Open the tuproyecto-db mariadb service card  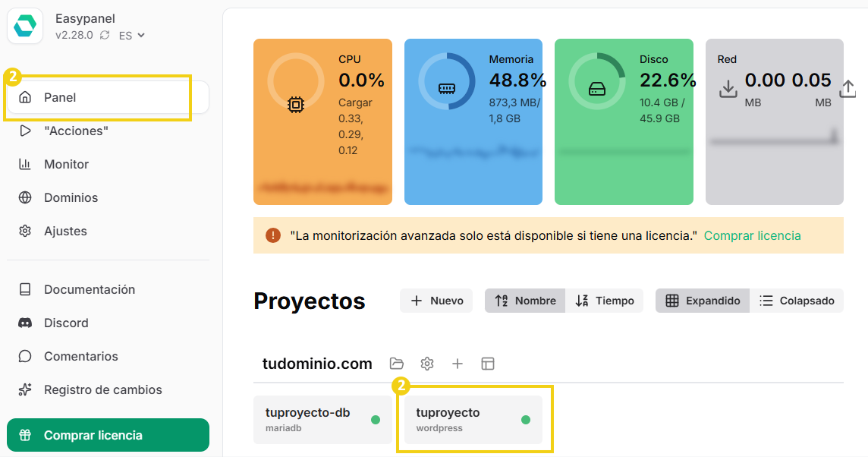coord(322,419)
